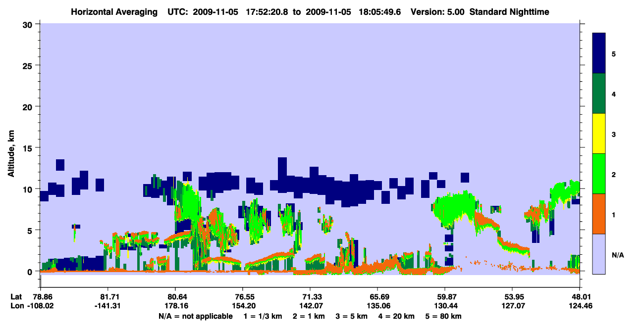Click the 'N/A = not applicable' legend note
Image resolution: width=644 pixels, height=330 pixels.
pos(196,316)
